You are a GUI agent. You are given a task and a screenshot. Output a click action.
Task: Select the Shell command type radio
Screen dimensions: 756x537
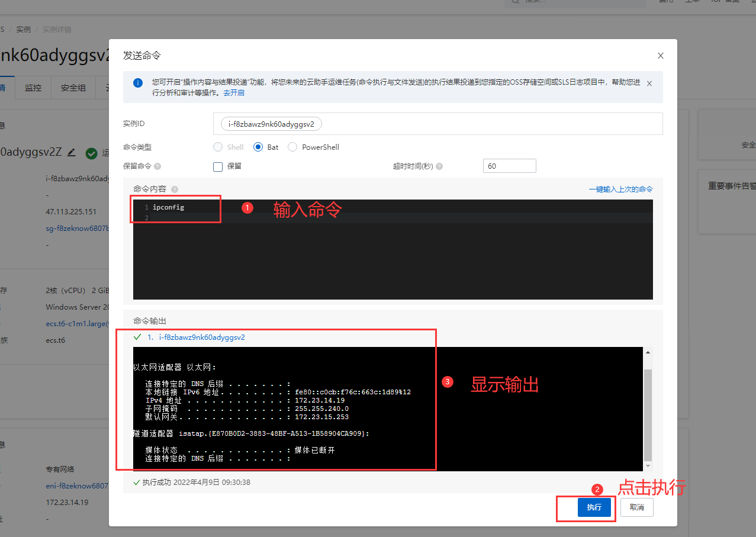pyautogui.click(x=218, y=147)
